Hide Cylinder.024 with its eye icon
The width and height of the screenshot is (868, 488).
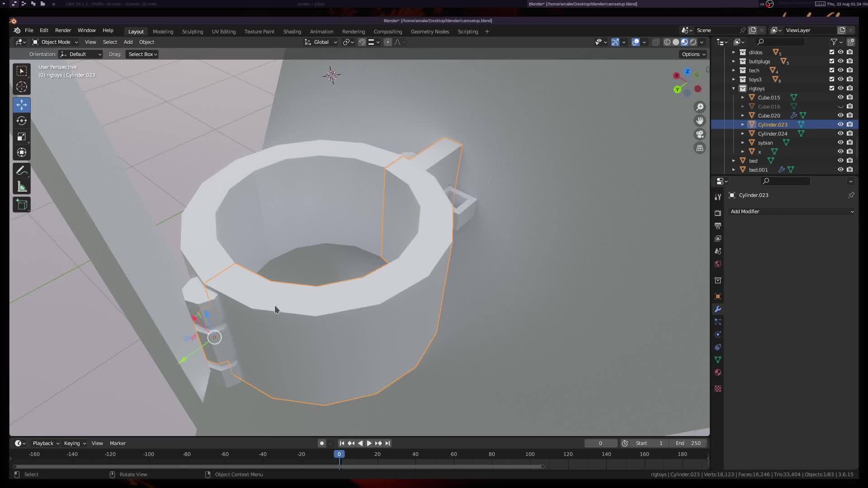(840, 133)
